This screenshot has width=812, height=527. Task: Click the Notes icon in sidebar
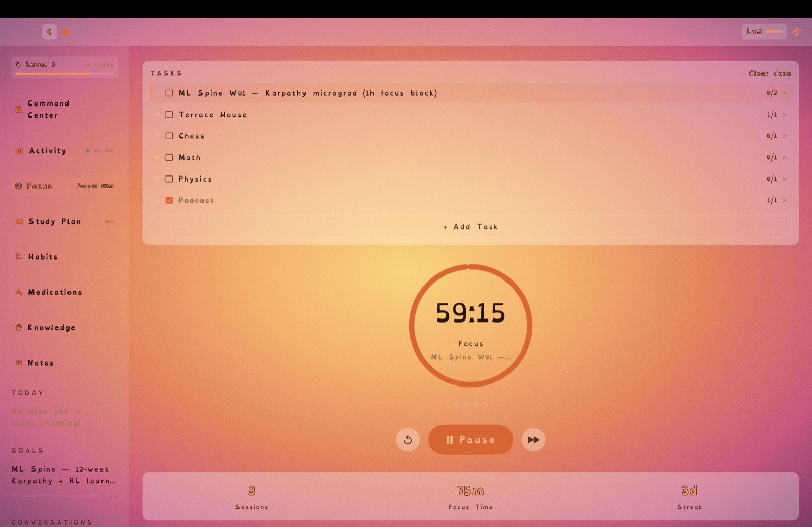[19, 363]
